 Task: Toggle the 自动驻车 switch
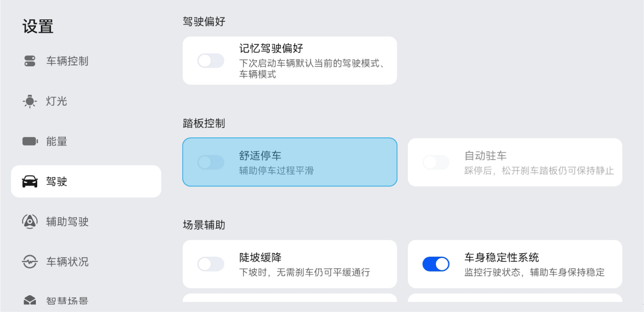pos(436,162)
